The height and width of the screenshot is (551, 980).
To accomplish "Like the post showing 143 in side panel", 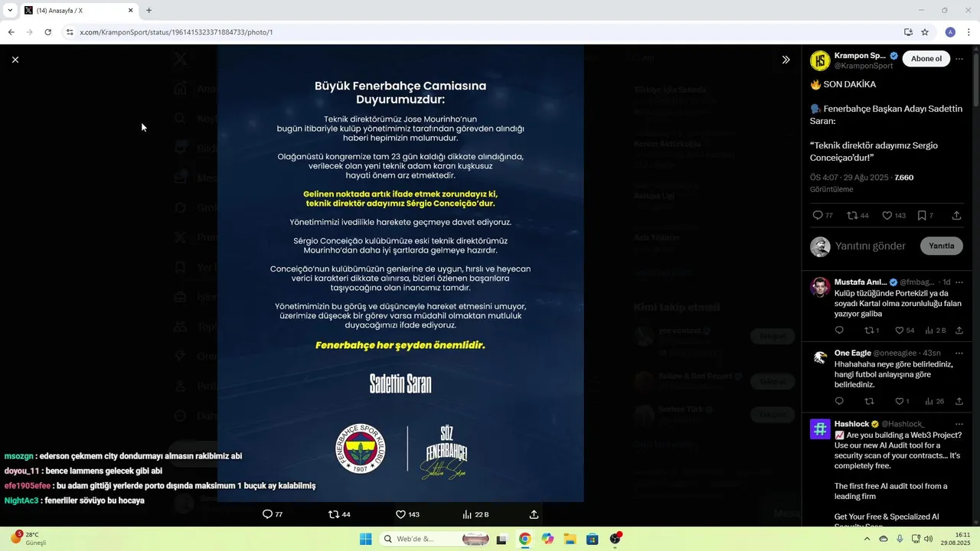I will tap(893, 216).
